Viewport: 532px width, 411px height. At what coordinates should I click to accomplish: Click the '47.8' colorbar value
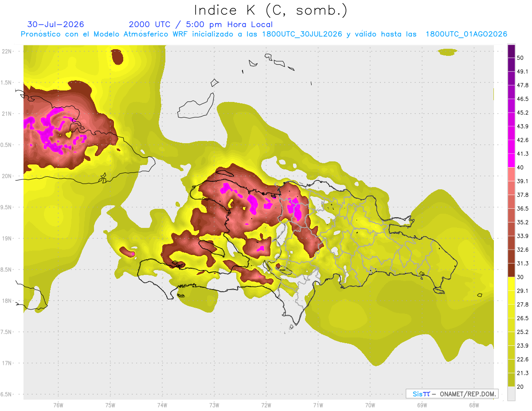pos(523,85)
